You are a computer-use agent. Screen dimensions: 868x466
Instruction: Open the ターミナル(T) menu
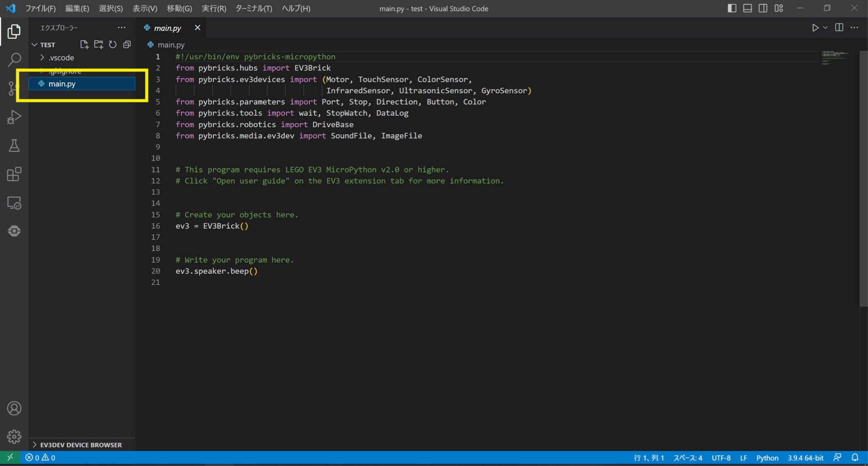coord(254,8)
